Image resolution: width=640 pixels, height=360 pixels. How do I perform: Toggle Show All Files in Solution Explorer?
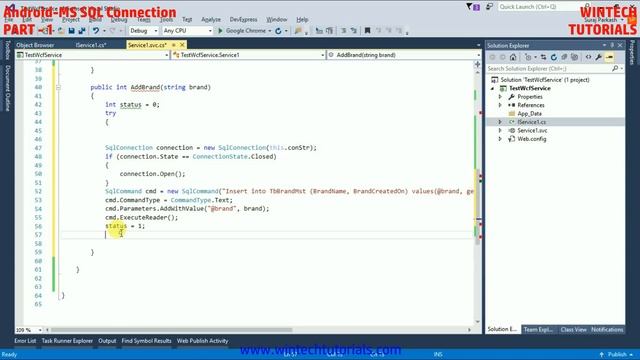[x=575, y=57]
